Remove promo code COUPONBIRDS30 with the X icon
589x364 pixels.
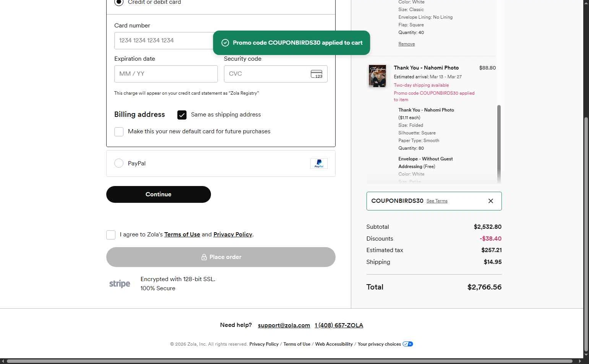click(x=491, y=201)
